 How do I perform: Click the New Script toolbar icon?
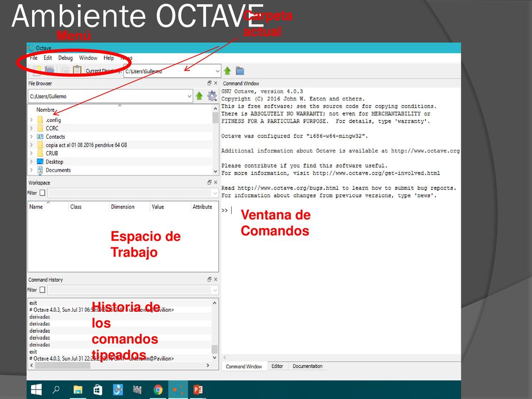[x=37, y=70]
